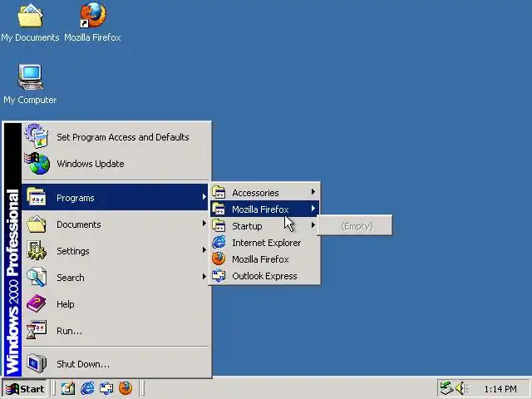Expand Accessories submenu arrow
Viewport: 532px width, 399px height.
pyautogui.click(x=313, y=192)
